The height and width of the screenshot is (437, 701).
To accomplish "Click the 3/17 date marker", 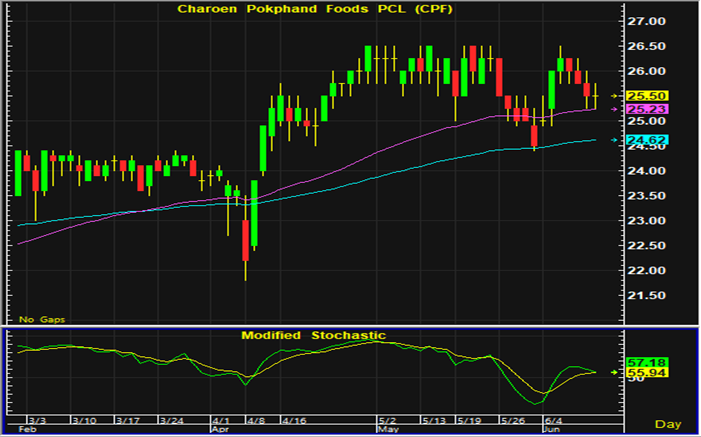I will coord(128,421).
